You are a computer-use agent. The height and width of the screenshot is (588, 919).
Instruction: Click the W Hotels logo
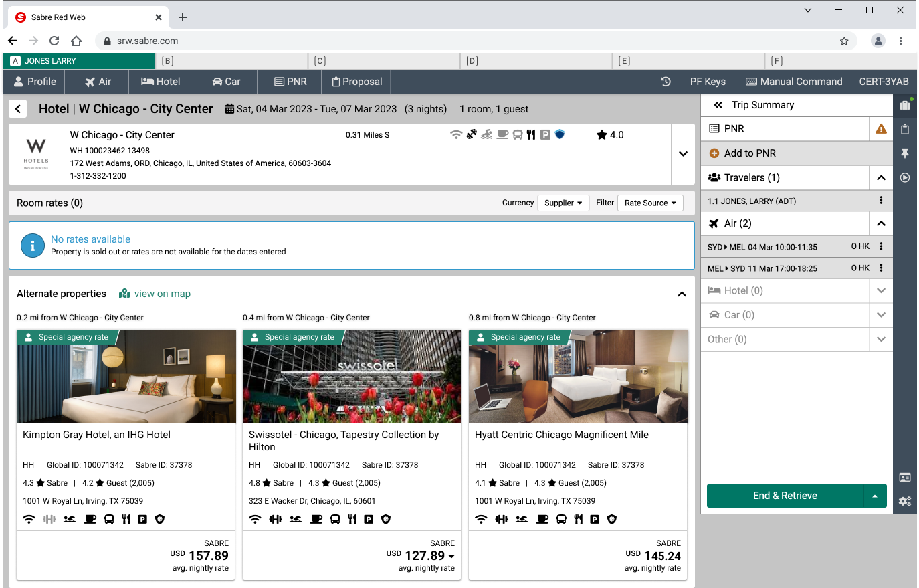[x=36, y=153]
